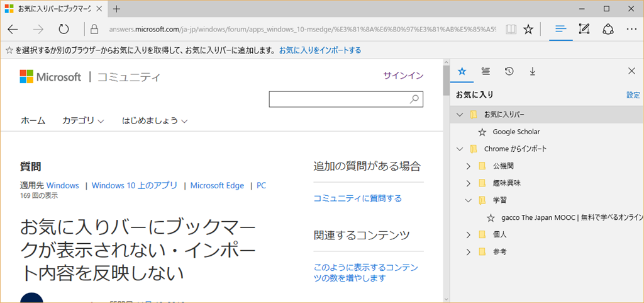Click Windows 10 上のアプリ link
This screenshot has width=644, height=303.
[x=135, y=185]
